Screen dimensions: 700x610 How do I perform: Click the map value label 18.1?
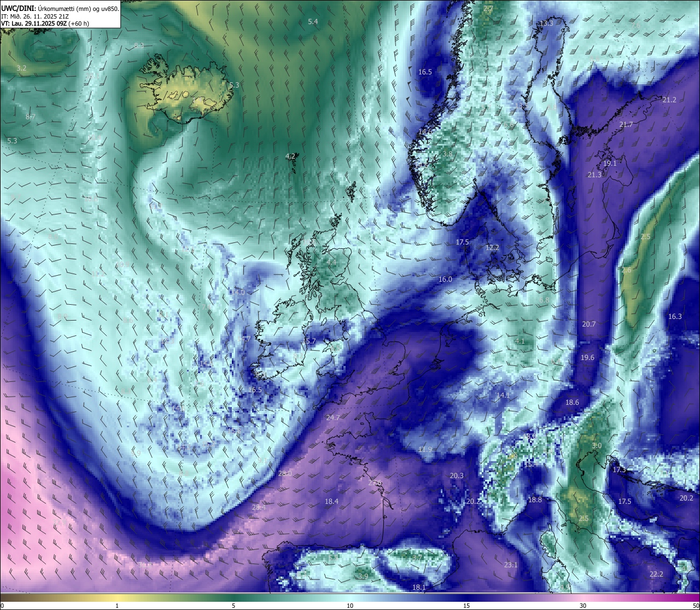[418, 588]
